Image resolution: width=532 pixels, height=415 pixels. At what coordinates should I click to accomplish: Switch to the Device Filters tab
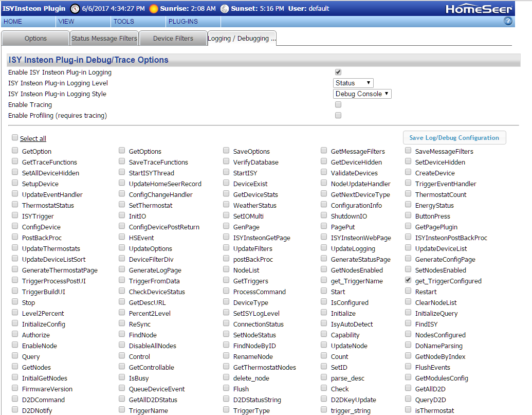tap(173, 39)
